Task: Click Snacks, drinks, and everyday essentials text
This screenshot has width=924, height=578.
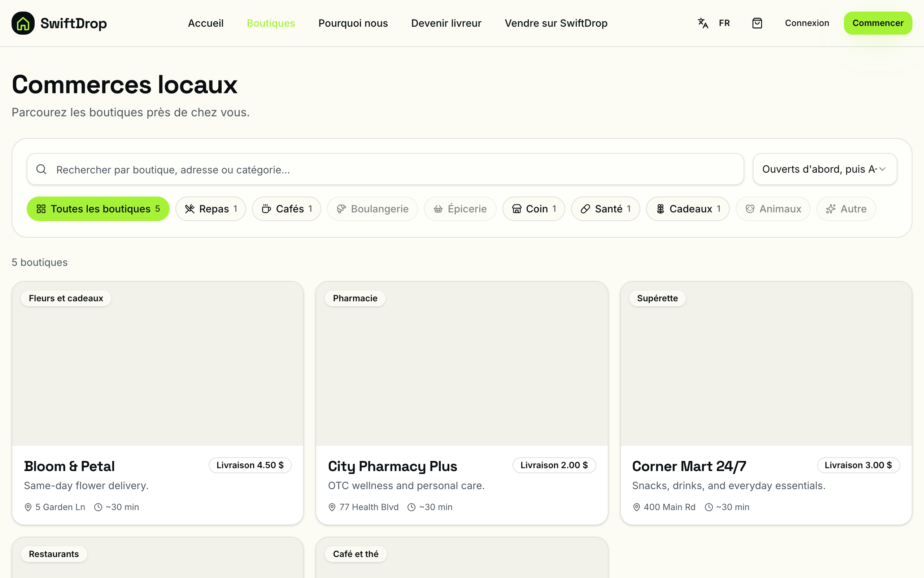Action: tap(728, 486)
